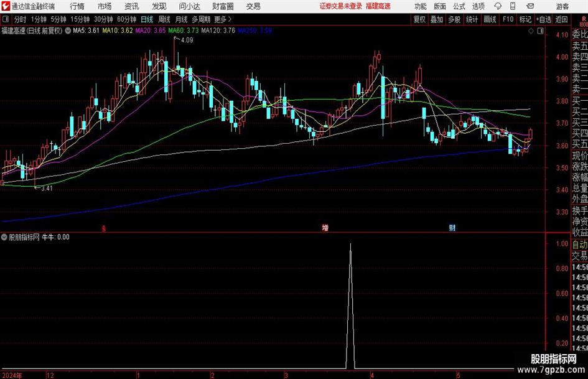The image size is (588, 379).
Task: Toggle the left panel icon beside 分时
Action: (x=5, y=19)
